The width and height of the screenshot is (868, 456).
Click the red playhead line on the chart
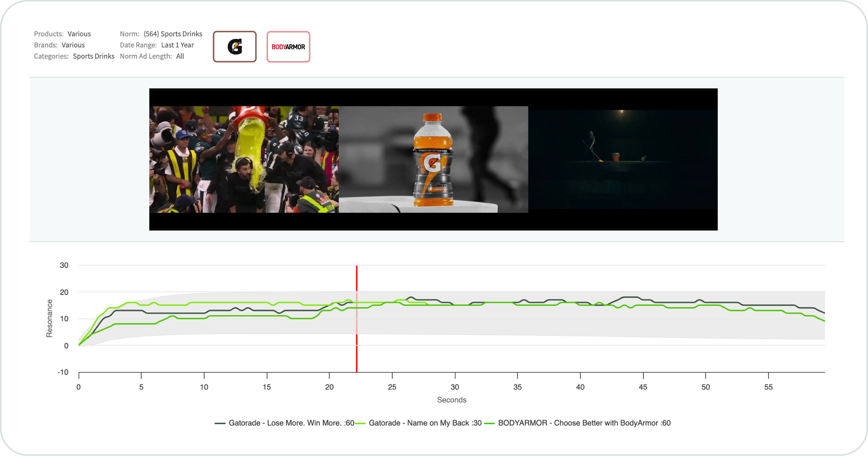pos(357,319)
